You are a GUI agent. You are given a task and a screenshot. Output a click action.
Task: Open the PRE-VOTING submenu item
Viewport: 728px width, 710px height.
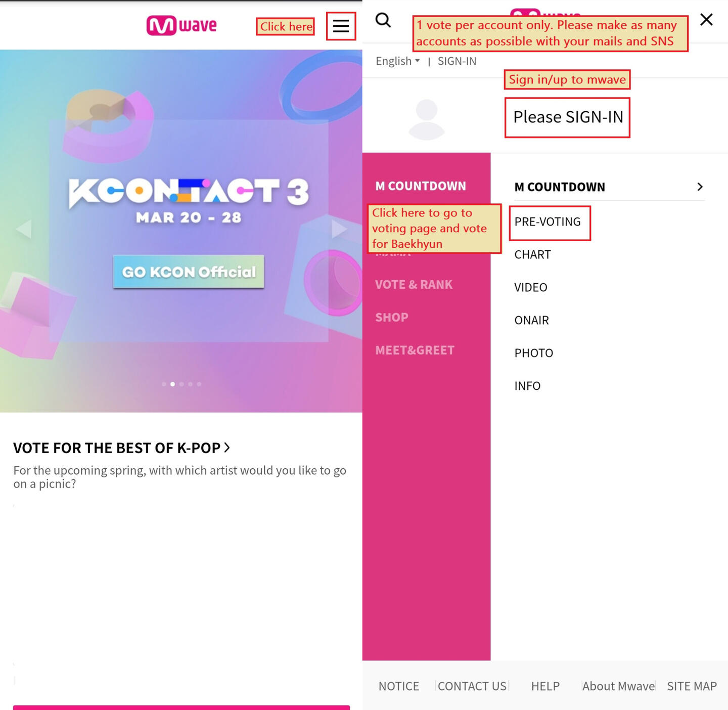click(x=548, y=221)
